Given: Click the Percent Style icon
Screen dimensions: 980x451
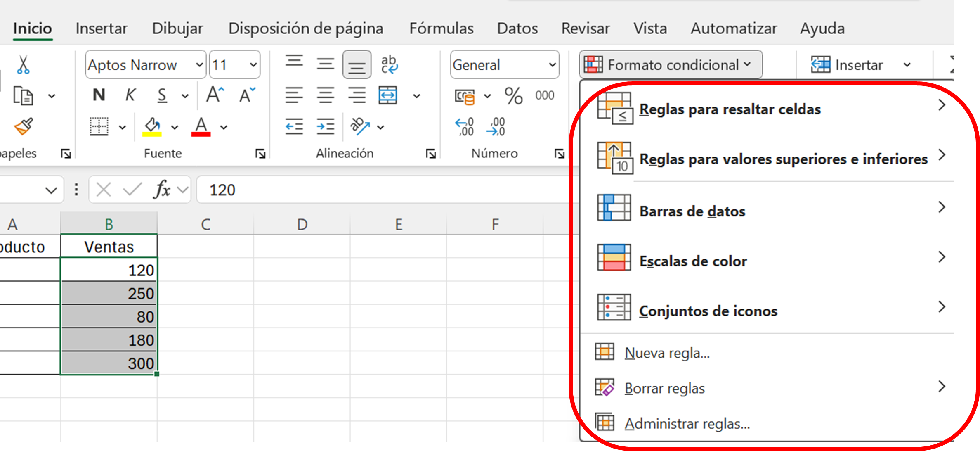Looking at the screenshot, I should pos(513,96).
